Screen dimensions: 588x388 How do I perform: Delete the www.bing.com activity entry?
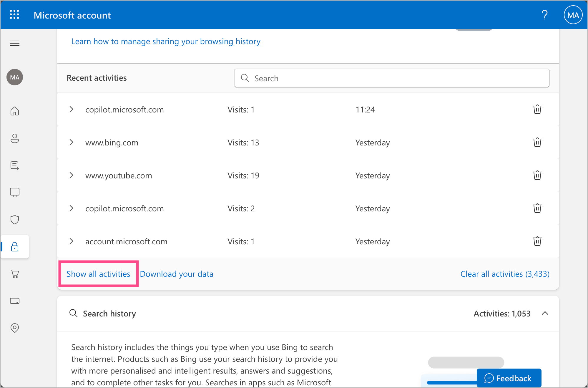click(537, 142)
